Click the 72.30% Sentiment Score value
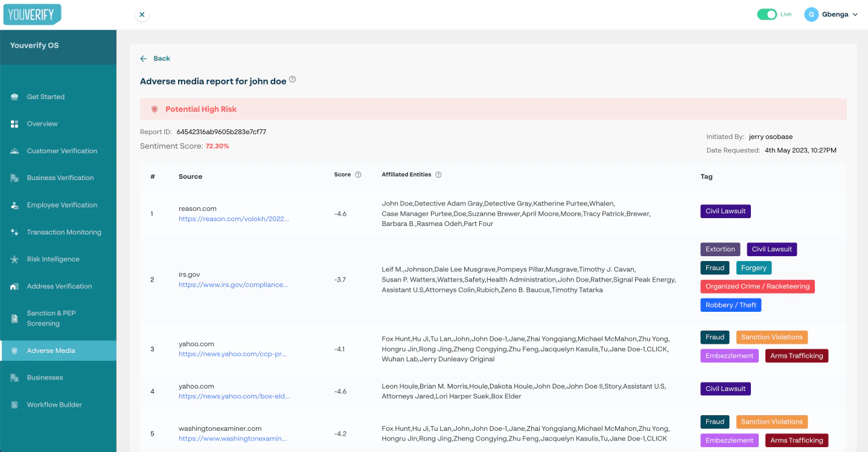 tap(217, 146)
